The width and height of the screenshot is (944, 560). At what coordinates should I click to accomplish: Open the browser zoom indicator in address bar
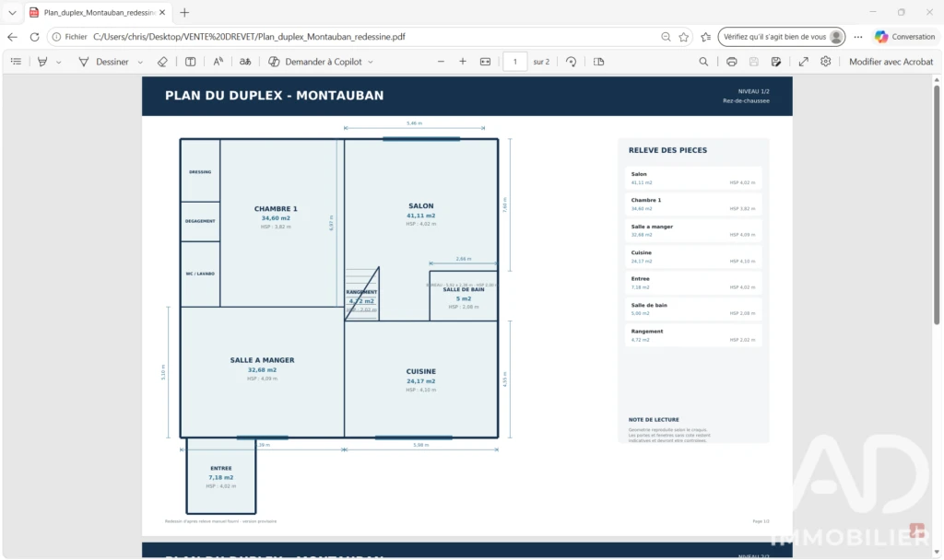click(666, 37)
